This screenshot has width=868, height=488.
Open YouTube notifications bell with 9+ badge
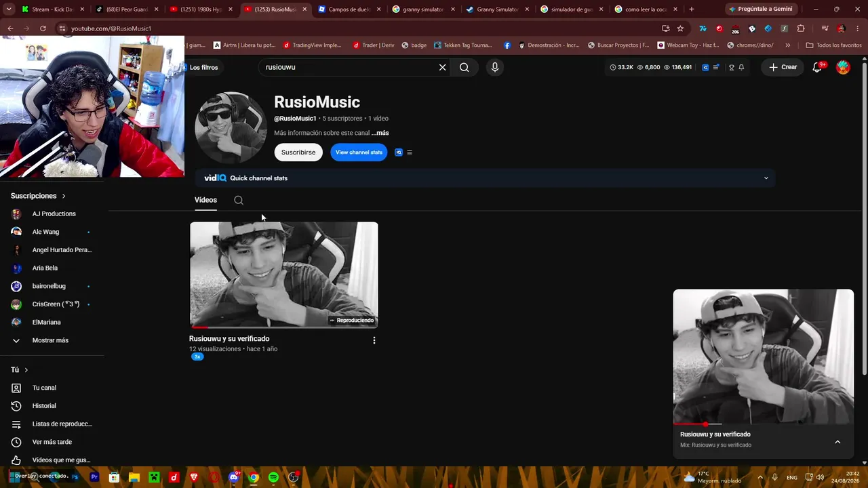pos(818,67)
